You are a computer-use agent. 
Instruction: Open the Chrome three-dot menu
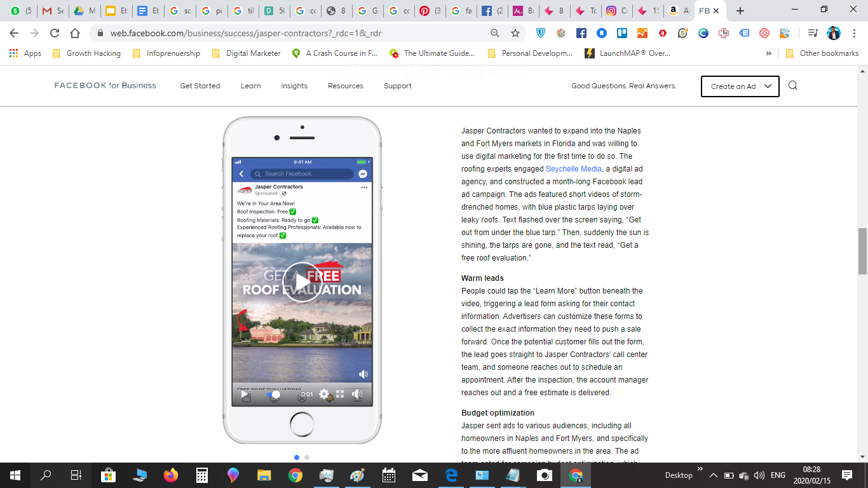coord(854,33)
